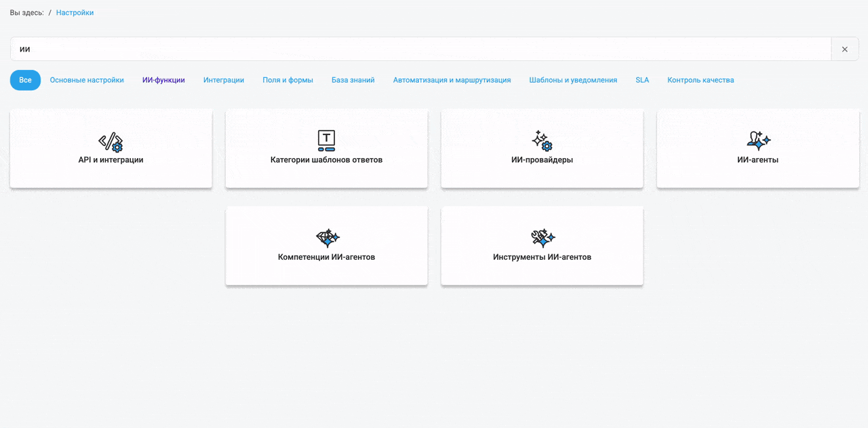Go to Автоматизация и маршрутизация tab
Viewport: 868px width, 428px height.
tap(452, 80)
